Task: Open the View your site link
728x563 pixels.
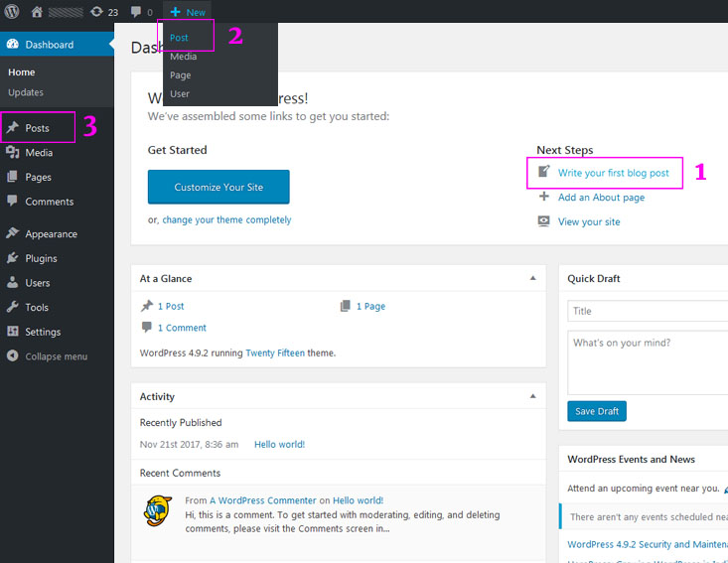Action: pyautogui.click(x=589, y=221)
